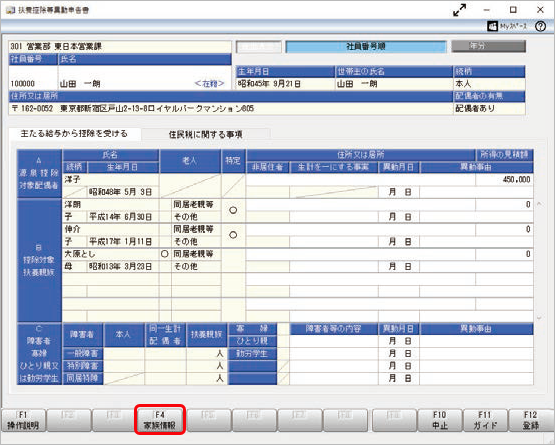Click the 一般障害 row label

pyautogui.click(x=83, y=353)
